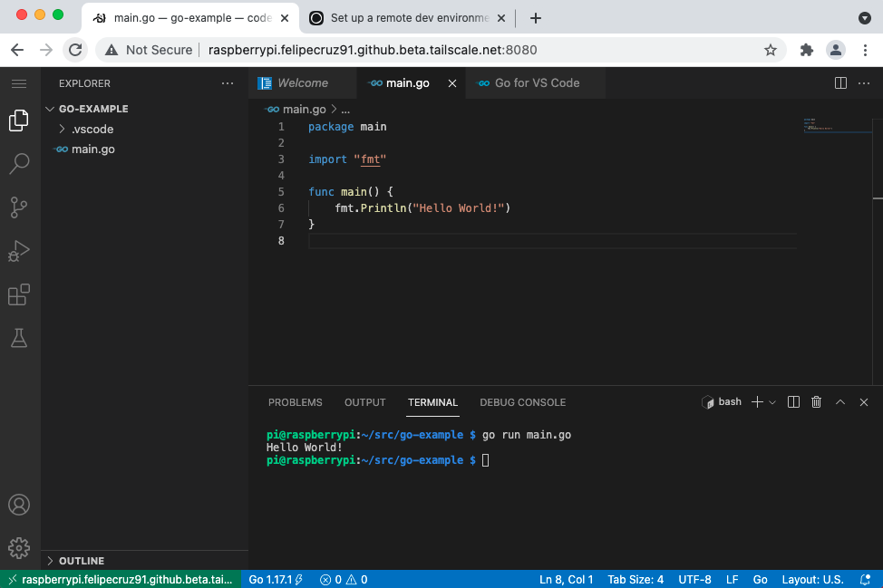The image size is (883, 588).
Task: Click the "fmt" import string
Action: [x=370, y=159]
